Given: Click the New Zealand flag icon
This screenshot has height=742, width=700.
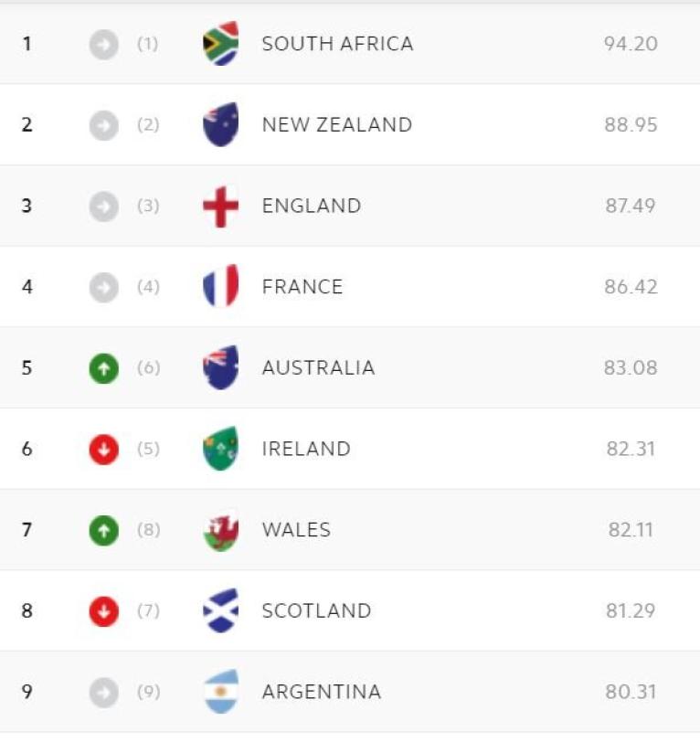Looking at the screenshot, I should (x=220, y=125).
